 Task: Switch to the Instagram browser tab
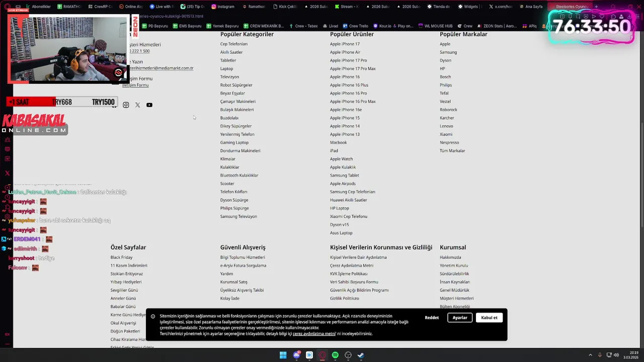(x=223, y=7)
